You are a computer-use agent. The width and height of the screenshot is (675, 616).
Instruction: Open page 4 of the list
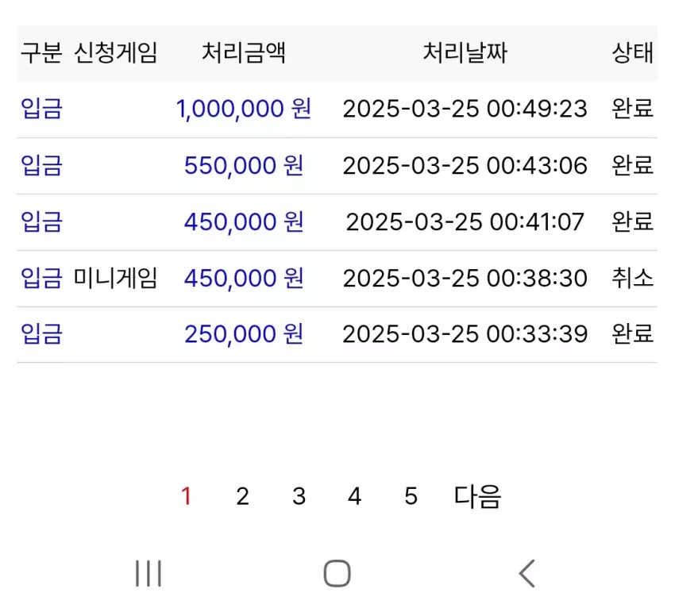click(354, 496)
